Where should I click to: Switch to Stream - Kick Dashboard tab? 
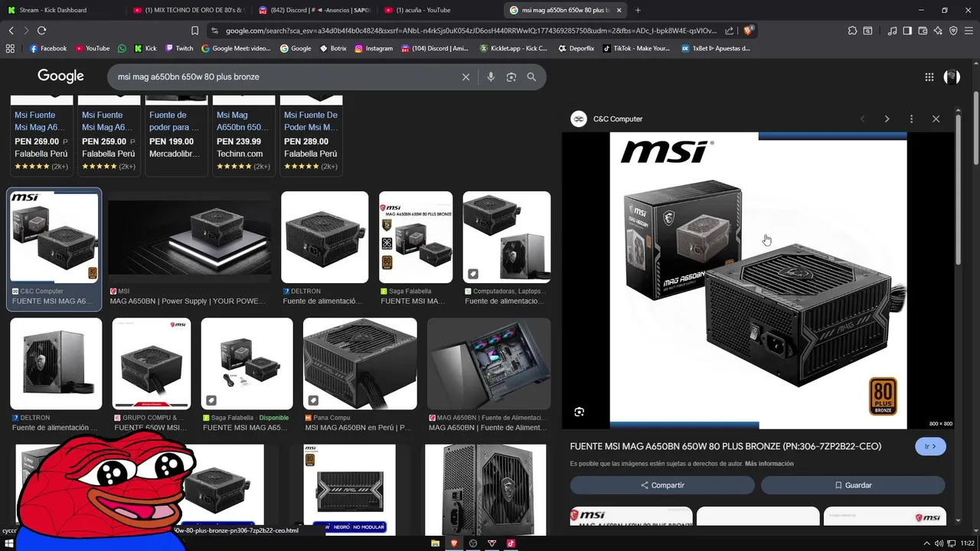[61, 10]
